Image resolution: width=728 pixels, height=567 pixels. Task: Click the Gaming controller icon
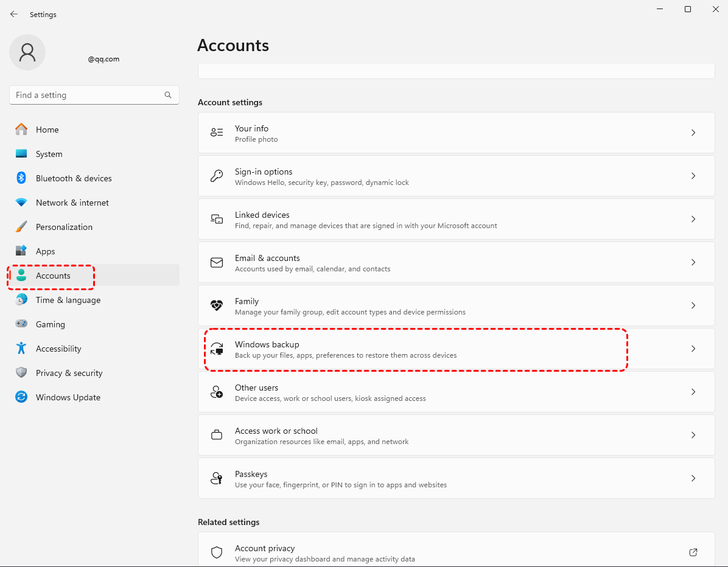click(x=21, y=324)
